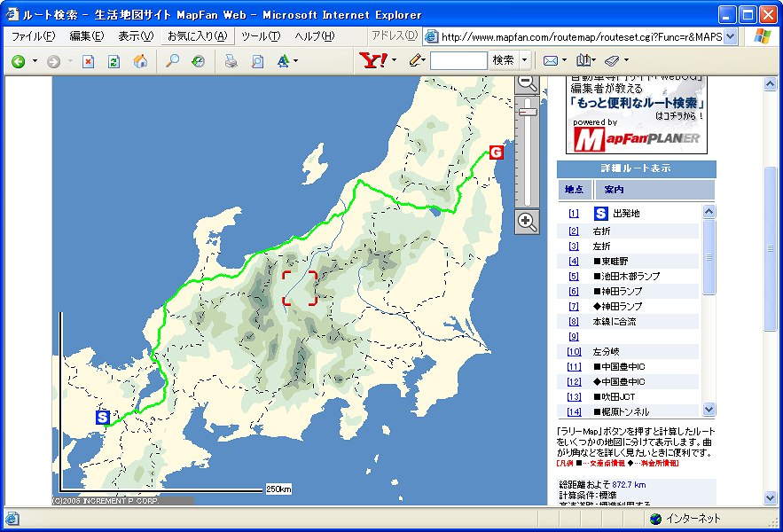Open the Search magnifier toolbar icon
Viewport: 783px width, 532px height.
pos(172,61)
